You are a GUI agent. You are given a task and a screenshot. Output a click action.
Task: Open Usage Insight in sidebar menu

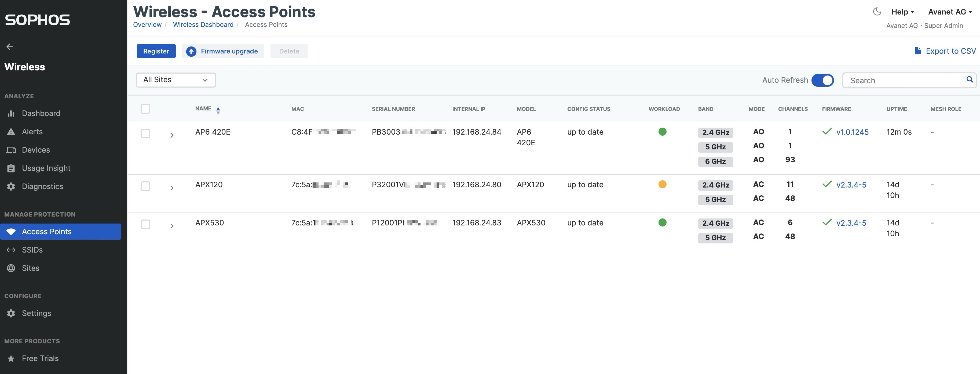pyautogui.click(x=46, y=168)
